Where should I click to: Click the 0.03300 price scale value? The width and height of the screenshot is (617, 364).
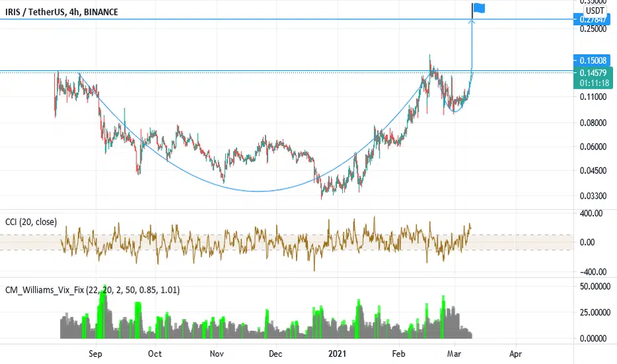click(593, 196)
